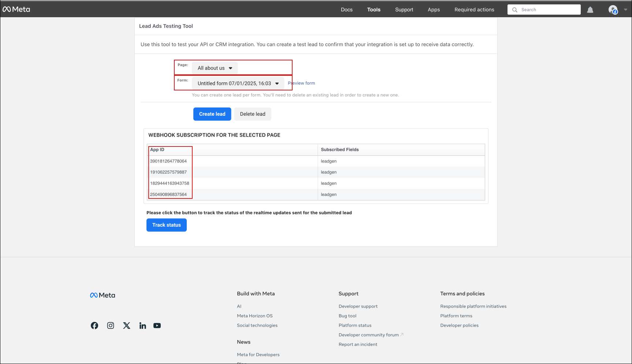Image resolution: width=632 pixels, height=364 pixels.
Task: Open the Docs menu item
Action: (x=347, y=10)
